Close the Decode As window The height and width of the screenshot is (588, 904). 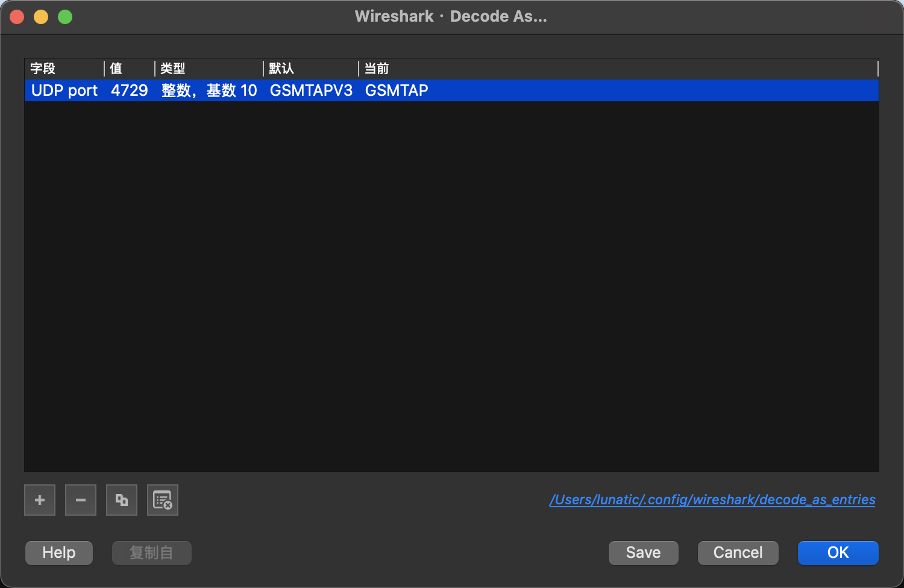point(17,17)
